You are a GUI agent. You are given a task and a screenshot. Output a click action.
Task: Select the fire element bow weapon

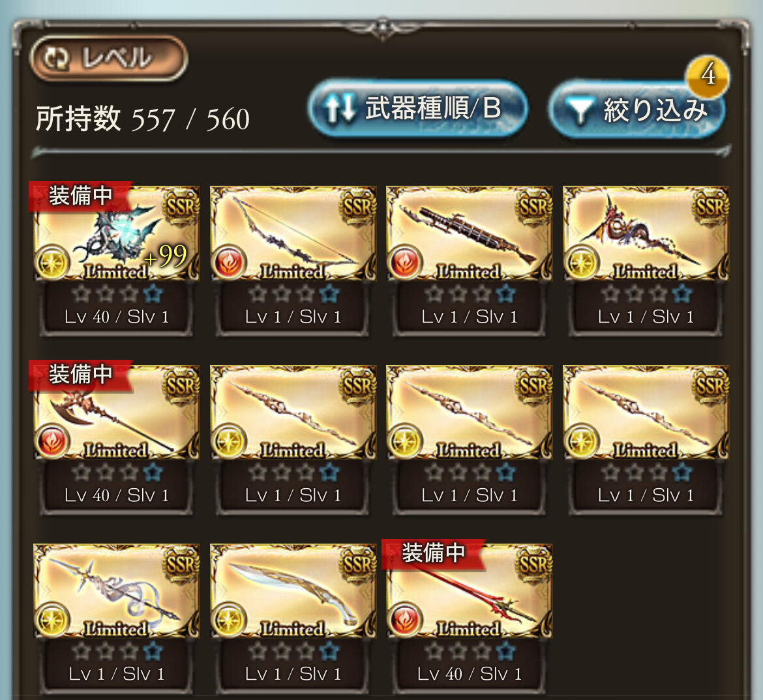pyautogui.click(x=293, y=233)
